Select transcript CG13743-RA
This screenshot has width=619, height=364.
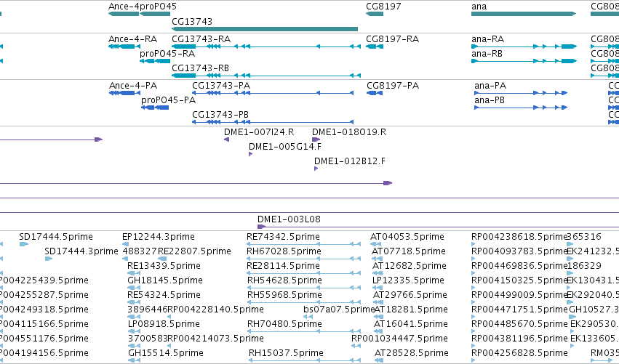[266, 46]
